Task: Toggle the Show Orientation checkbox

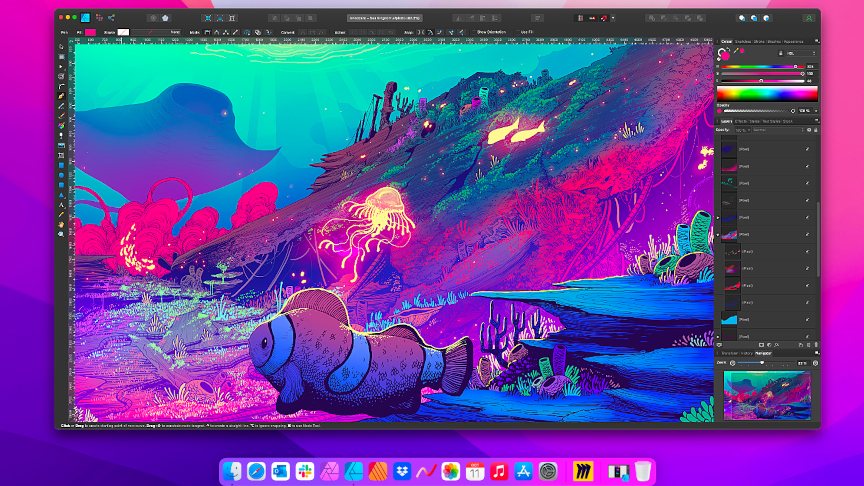Action: click(474, 33)
